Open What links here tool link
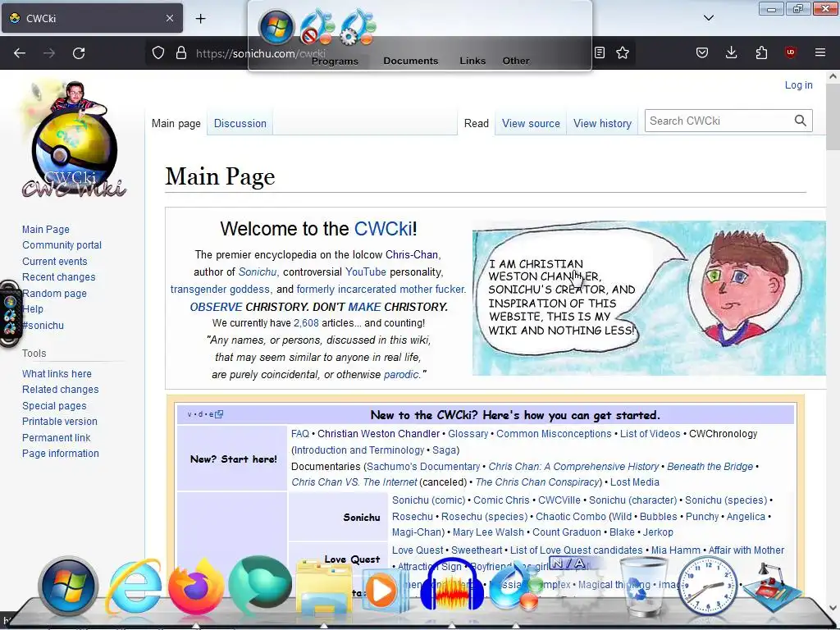The width and height of the screenshot is (840, 630). tap(57, 374)
